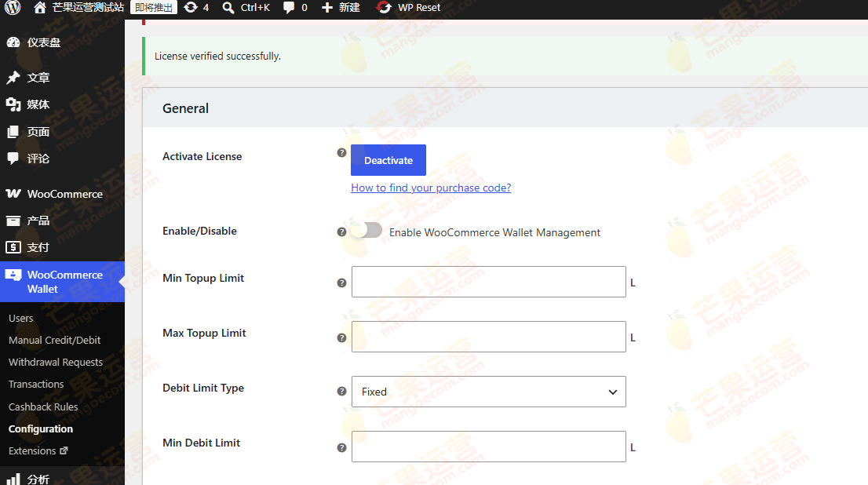Click the WP Reset text in admin bar
Viewport: 868px width, 485px height.
click(419, 7)
